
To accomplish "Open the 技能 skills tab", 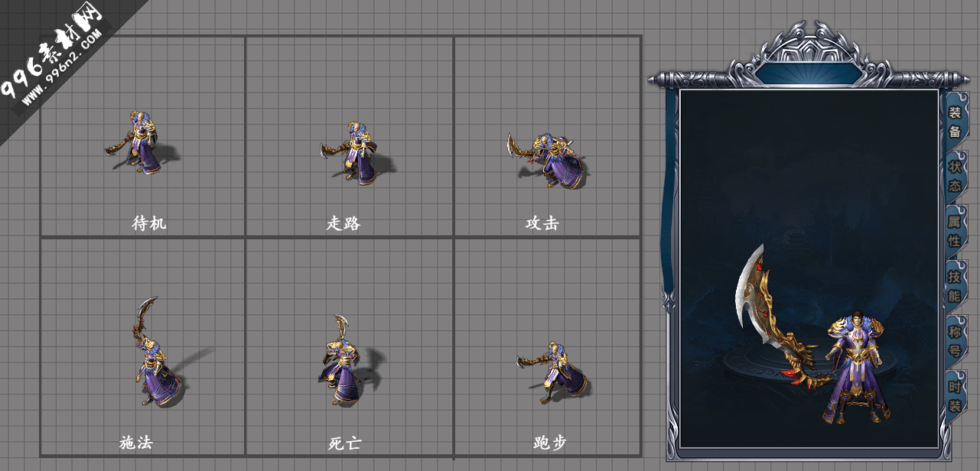I will tap(955, 286).
